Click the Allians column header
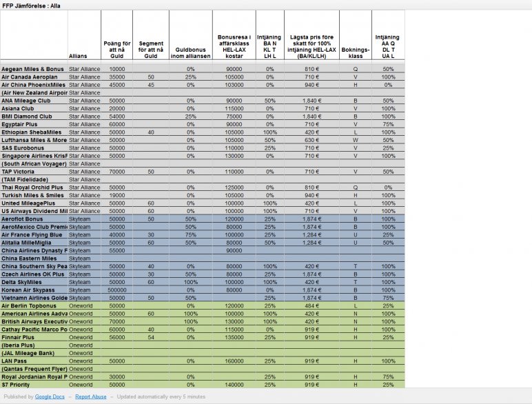This screenshot has height=404, width=532. (x=79, y=55)
